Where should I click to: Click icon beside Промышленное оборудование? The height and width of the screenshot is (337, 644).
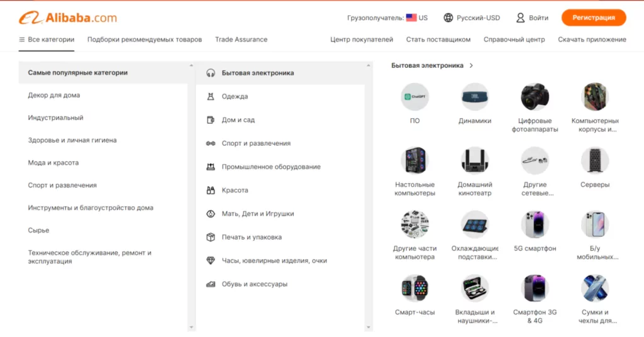(211, 167)
